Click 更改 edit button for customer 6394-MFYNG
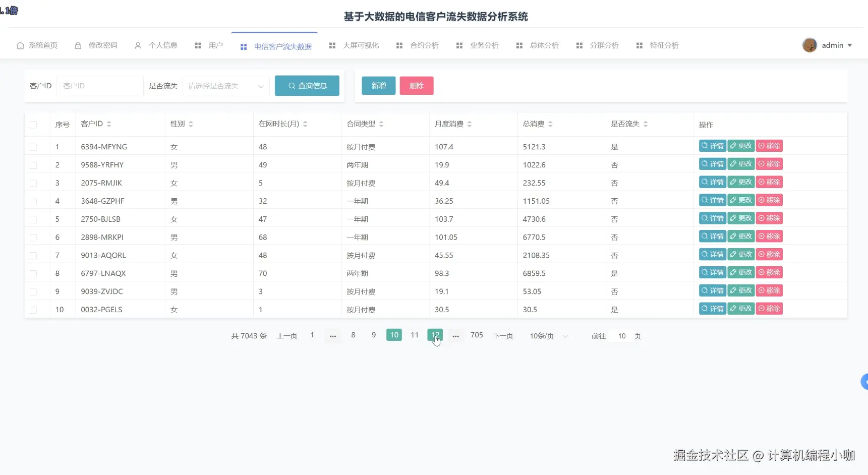This screenshot has width=868, height=475. [x=740, y=146]
